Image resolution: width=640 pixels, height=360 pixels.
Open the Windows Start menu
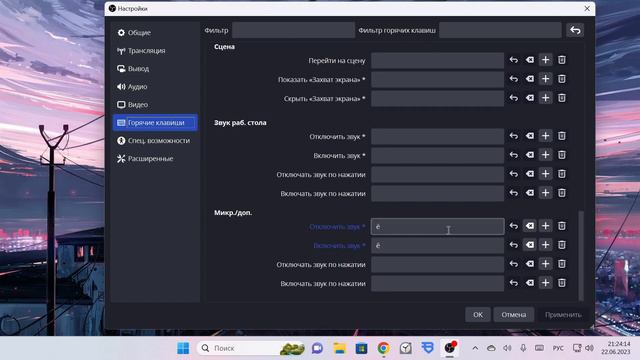point(183,348)
